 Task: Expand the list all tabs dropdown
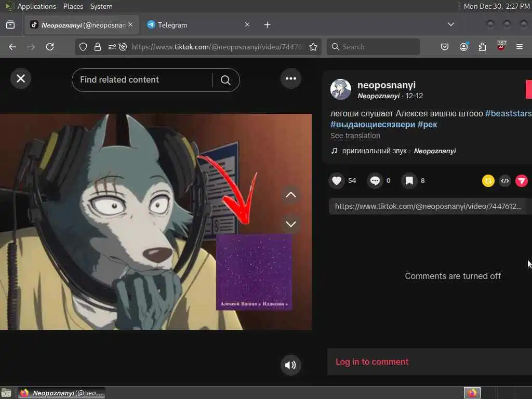pos(450,24)
